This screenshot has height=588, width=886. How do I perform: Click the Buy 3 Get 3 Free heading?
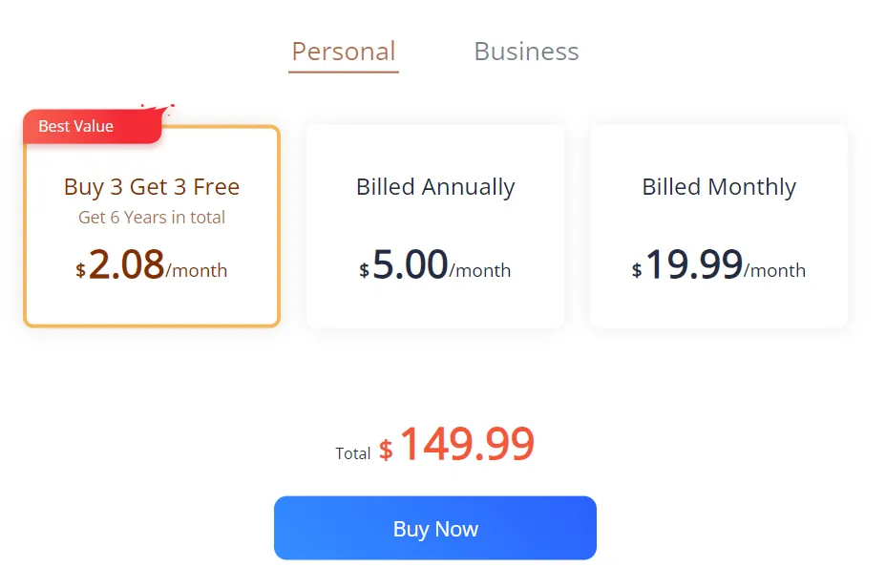tap(151, 187)
